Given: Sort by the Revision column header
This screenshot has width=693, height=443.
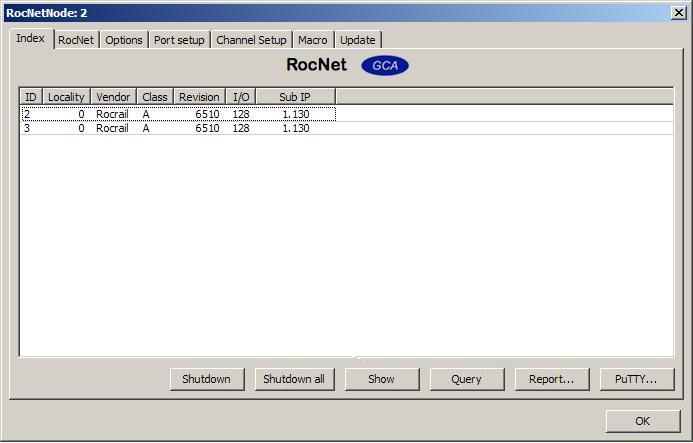Looking at the screenshot, I should (x=199, y=97).
